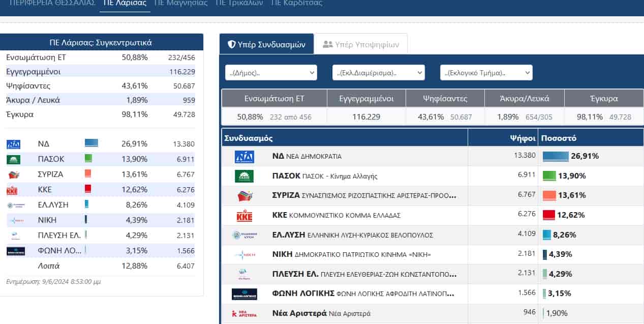The height and width of the screenshot is (324, 644).
Task: Click the 946 votes value in table
Action: click(x=530, y=312)
